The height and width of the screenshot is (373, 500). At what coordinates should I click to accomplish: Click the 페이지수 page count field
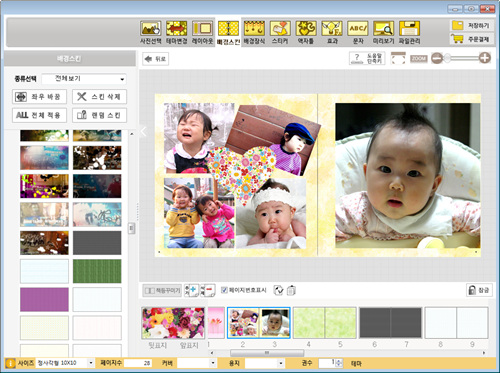(138, 363)
